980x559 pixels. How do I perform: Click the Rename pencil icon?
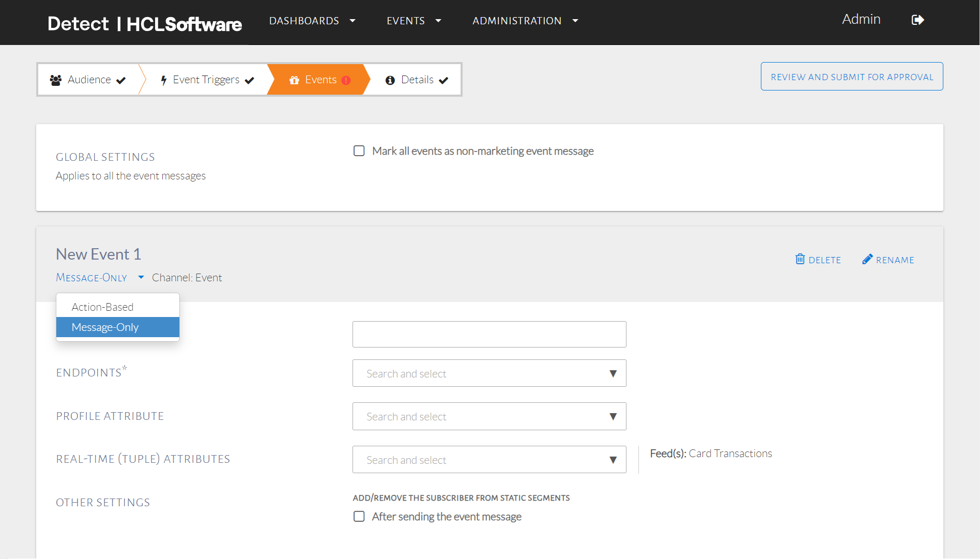(867, 259)
